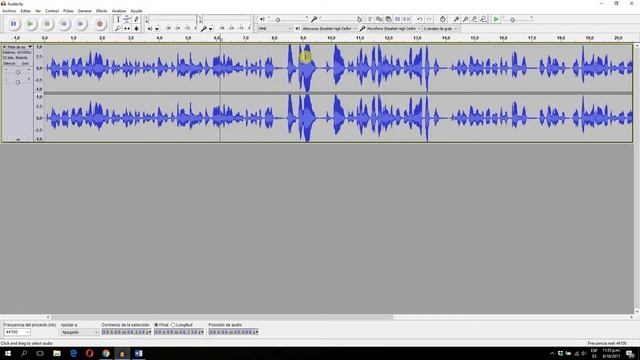Open the Analizar menu
This screenshot has width=640, height=360.
[x=119, y=11]
